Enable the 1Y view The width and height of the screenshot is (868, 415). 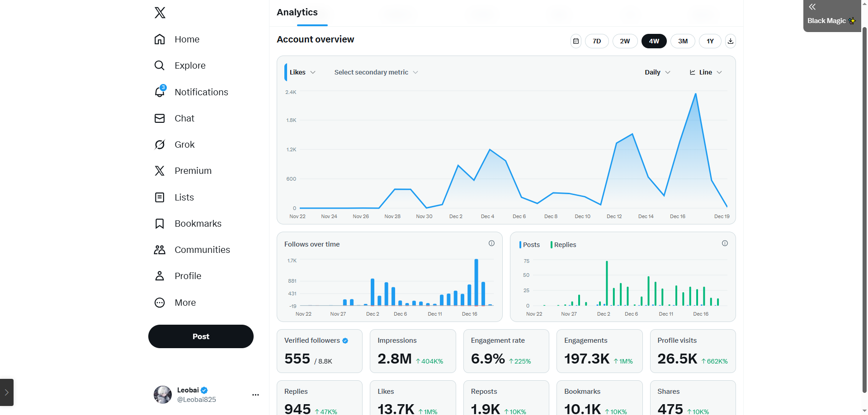point(710,41)
